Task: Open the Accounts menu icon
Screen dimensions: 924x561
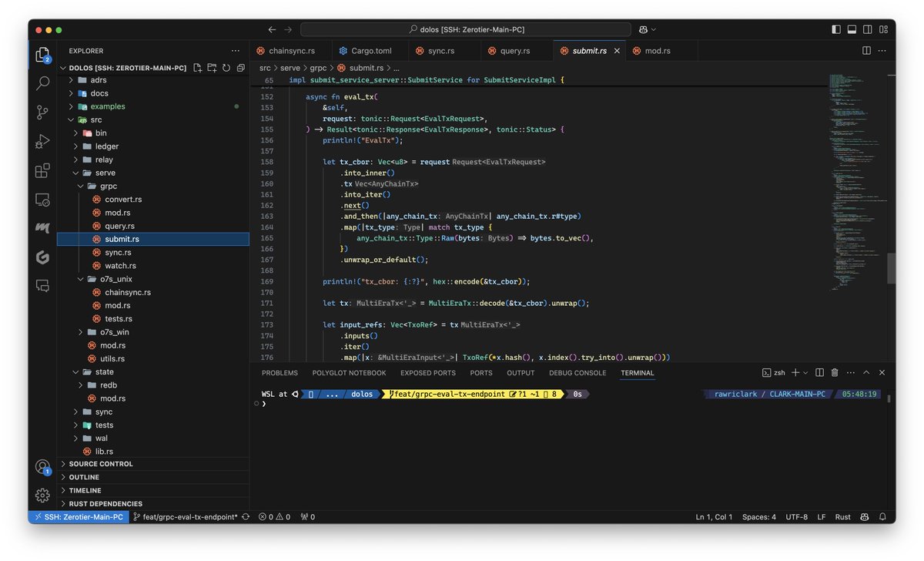Action: pyautogui.click(x=42, y=467)
